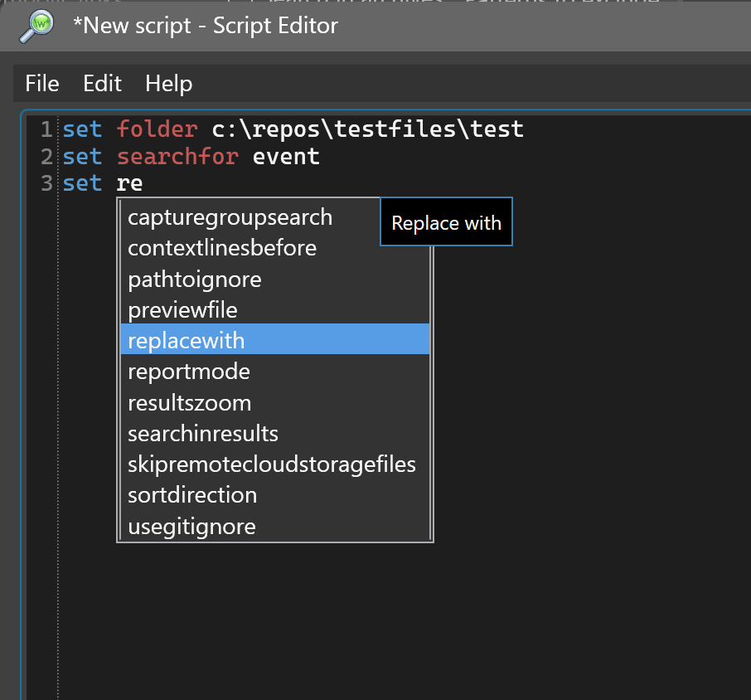The width and height of the screenshot is (751, 700).
Task: Select capturegroupsearch from autocomplete list
Action: [x=275, y=217]
